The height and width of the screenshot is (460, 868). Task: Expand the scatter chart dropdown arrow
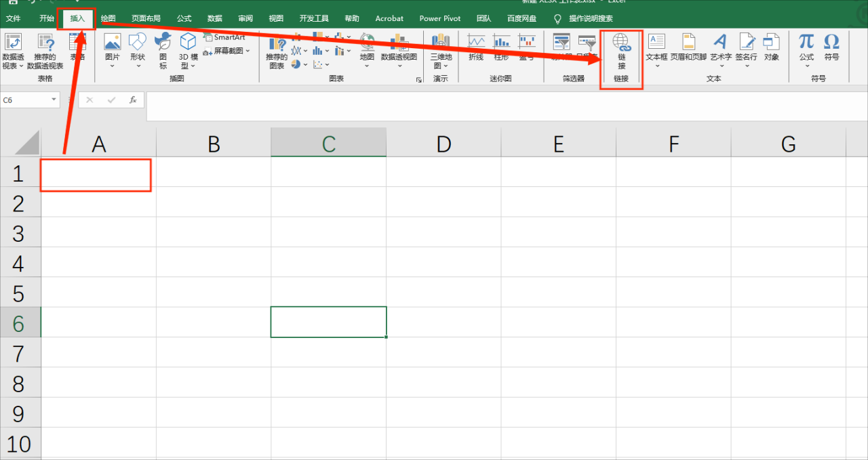[326, 64]
